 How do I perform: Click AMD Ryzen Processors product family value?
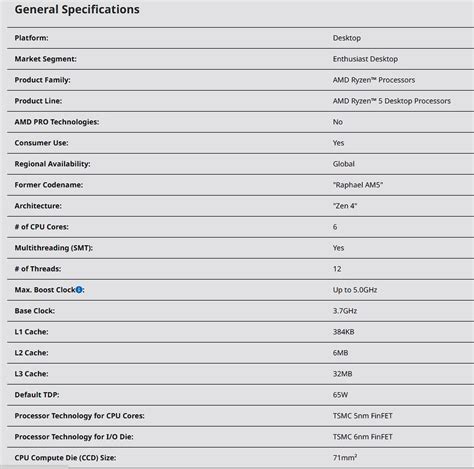point(374,80)
